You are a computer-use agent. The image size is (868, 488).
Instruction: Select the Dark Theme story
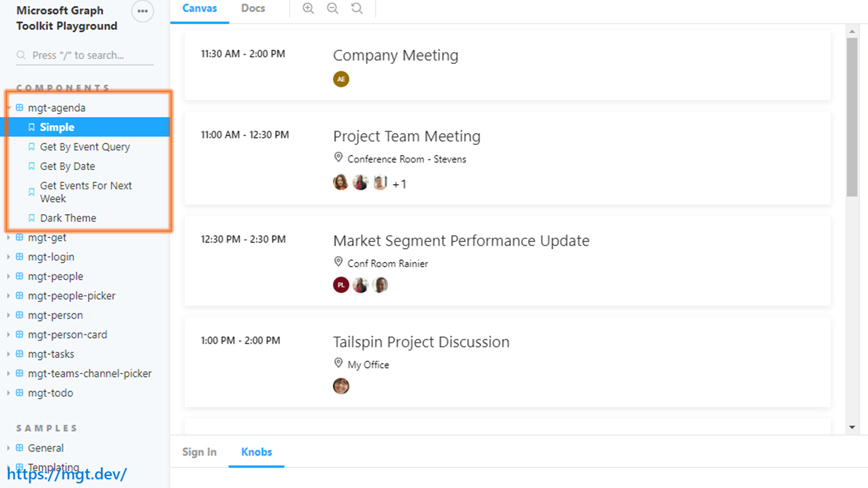68,218
